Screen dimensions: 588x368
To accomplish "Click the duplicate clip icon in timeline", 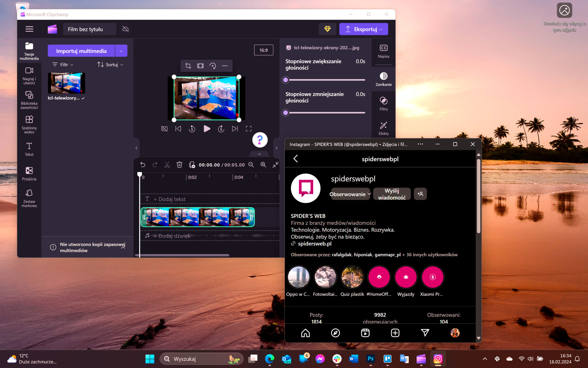I will (192, 165).
